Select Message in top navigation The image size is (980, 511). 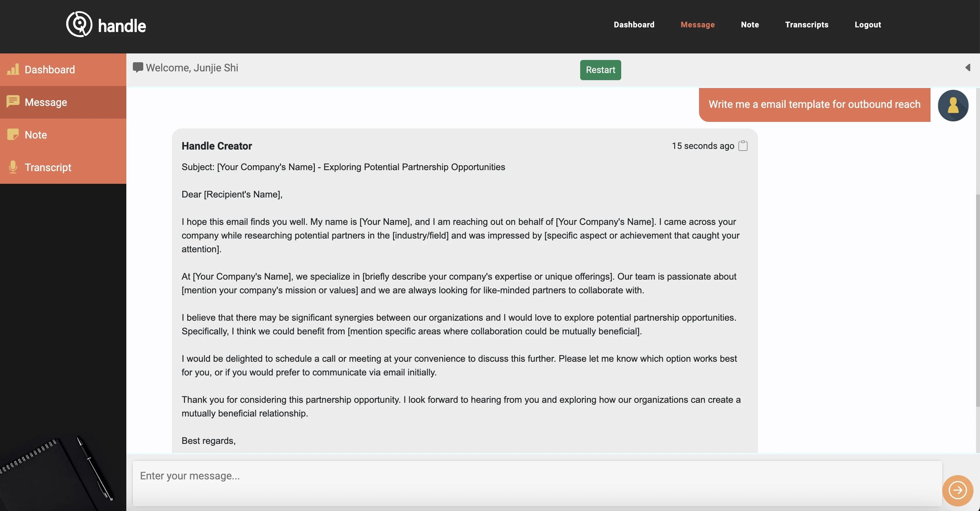pos(697,25)
